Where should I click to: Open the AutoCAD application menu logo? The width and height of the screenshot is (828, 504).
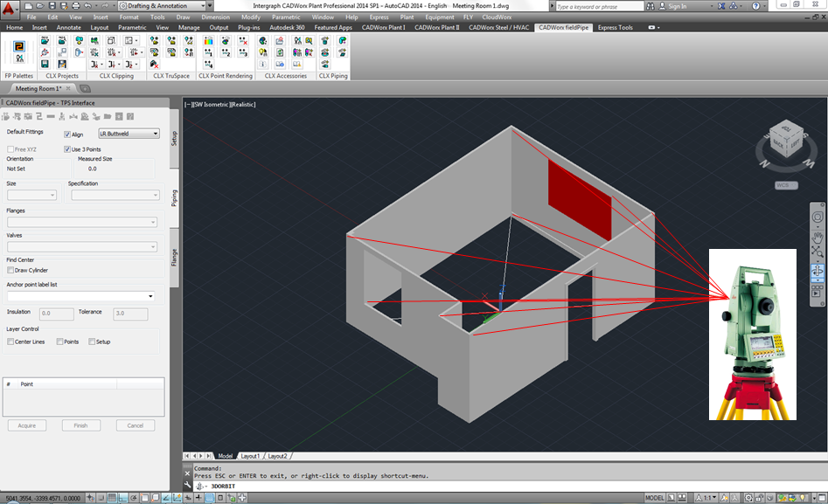pos(9,8)
